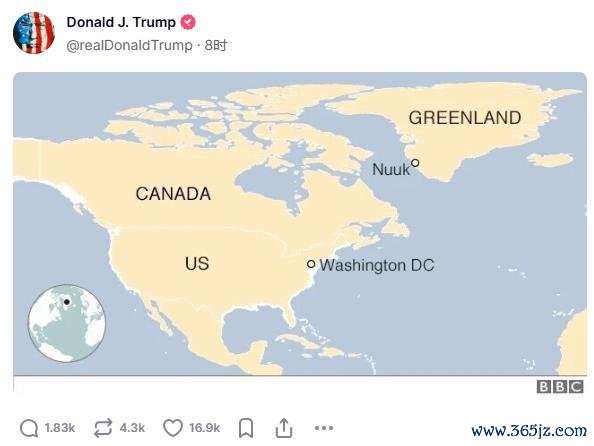Open the 8时 post timestamp
Image resolution: width=594 pixels, height=446 pixels.
click(x=216, y=45)
